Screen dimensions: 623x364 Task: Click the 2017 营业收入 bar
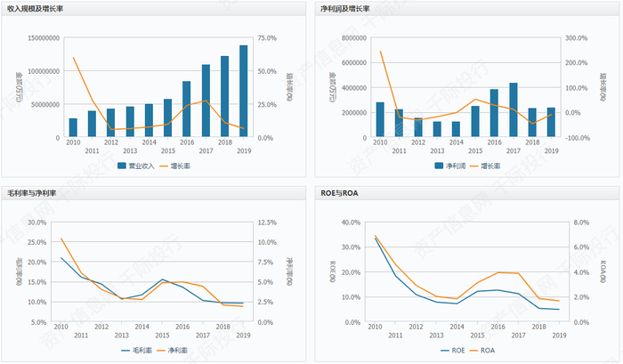click(206, 101)
